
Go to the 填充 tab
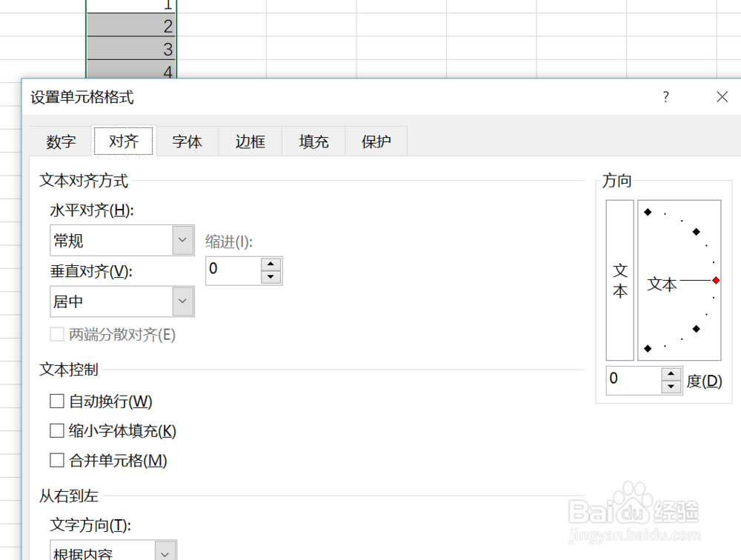313,141
